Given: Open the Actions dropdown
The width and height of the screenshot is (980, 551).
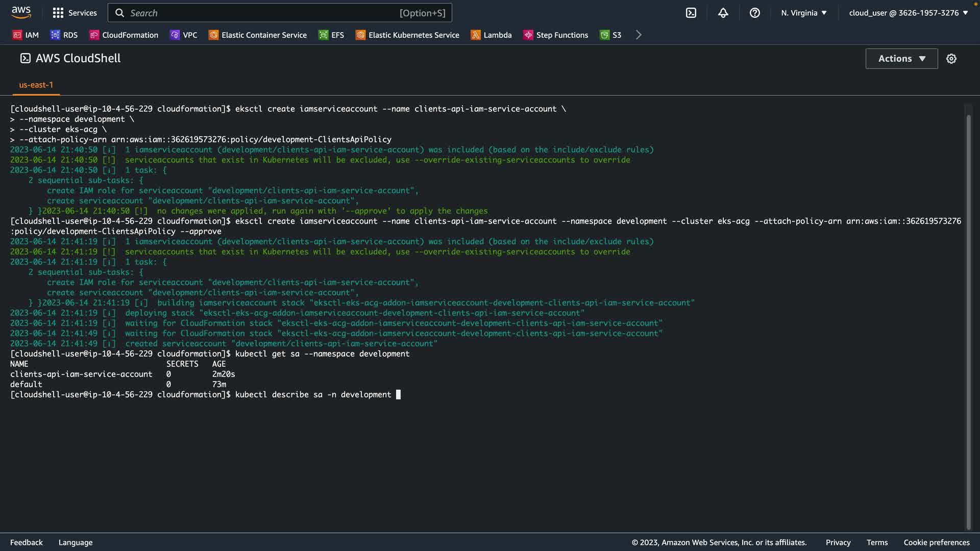Looking at the screenshot, I should pos(901,59).
